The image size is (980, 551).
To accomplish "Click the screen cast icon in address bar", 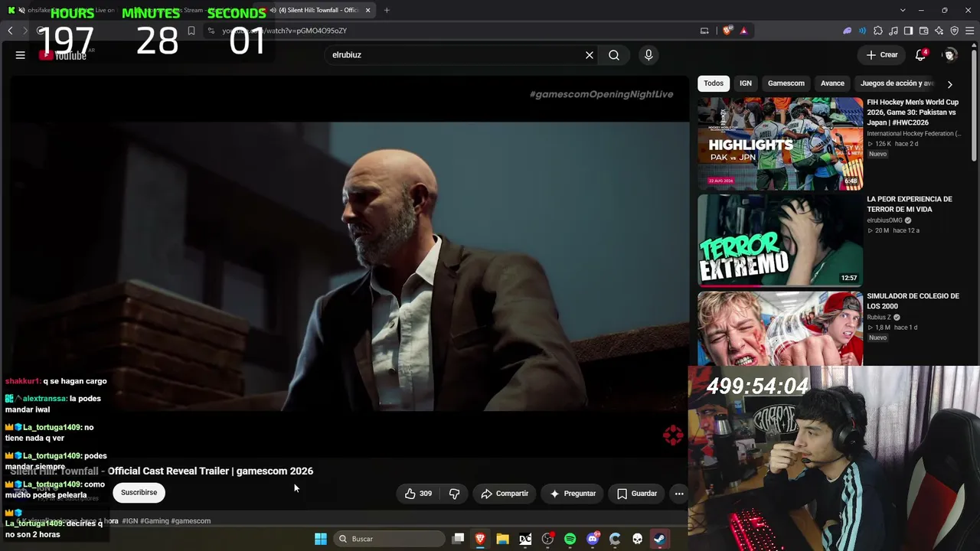I will pos(704,31).
